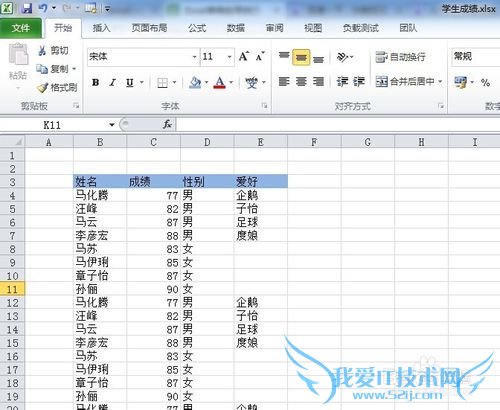Cut selection with the scissors icon
Viewport: 500px width, 410px height.
click(x=42, y=51)
